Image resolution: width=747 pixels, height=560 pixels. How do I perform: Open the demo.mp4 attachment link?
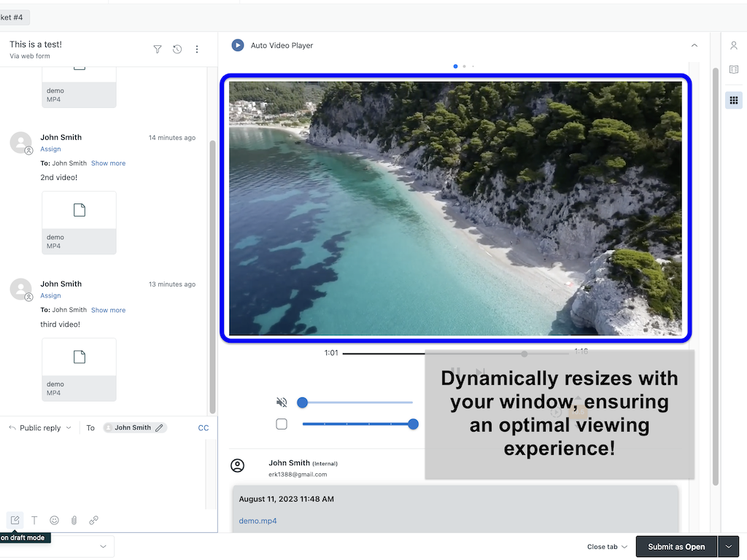tap(258, 521)
